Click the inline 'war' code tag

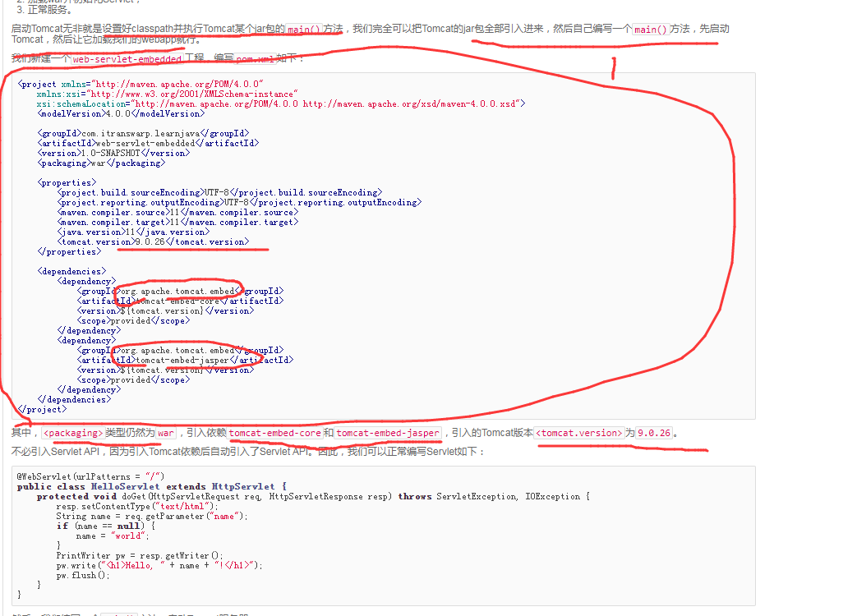pos(166,433)
